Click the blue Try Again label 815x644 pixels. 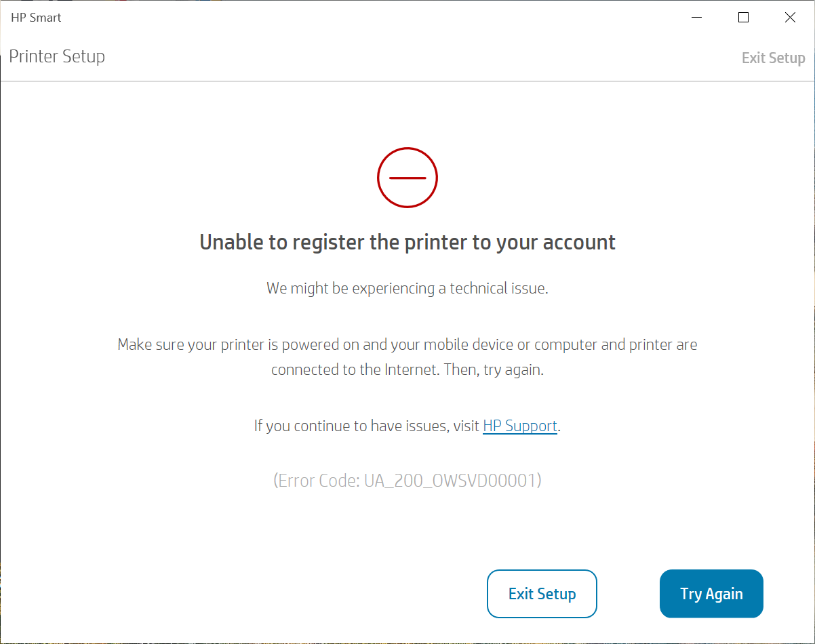711,593
